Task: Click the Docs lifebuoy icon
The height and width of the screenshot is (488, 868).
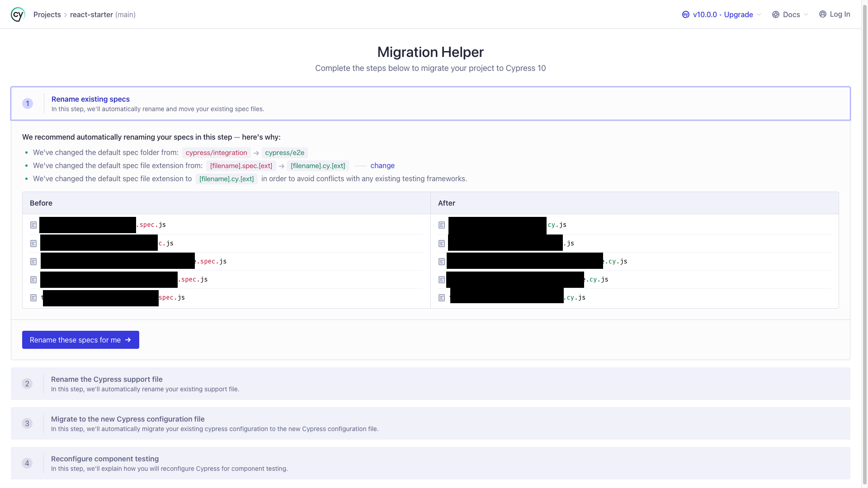Action: coord(776,14)
